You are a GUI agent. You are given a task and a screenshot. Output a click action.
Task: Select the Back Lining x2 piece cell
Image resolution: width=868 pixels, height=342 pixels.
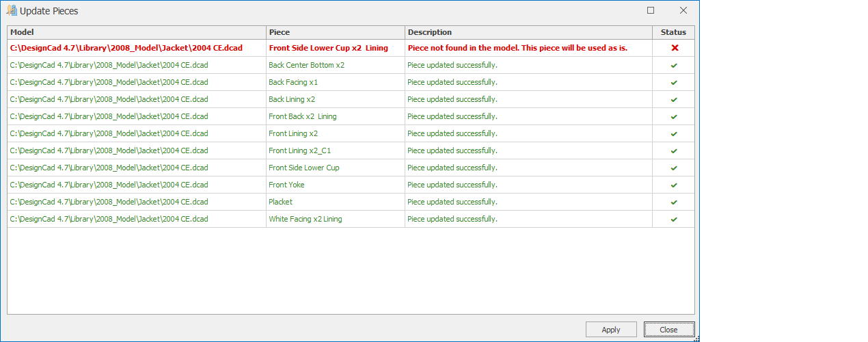tap(292, 99)
